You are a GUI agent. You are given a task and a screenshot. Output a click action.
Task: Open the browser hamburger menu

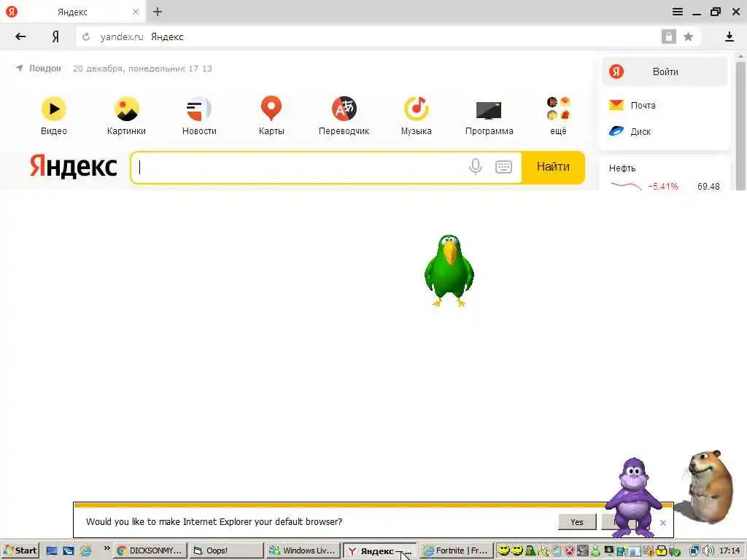point(678,12)
